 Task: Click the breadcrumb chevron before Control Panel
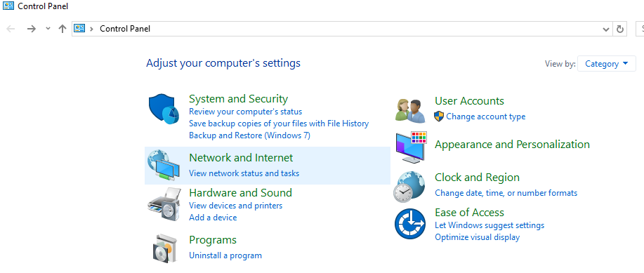pyautogui.click(x=91, y=29)
